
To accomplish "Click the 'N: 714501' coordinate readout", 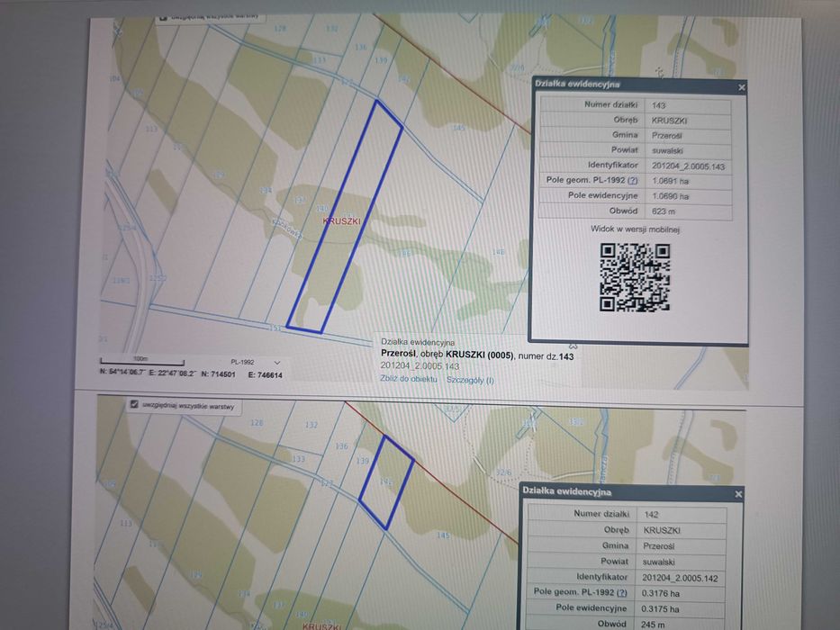I will pyautogui.click(x=218, y=374).
